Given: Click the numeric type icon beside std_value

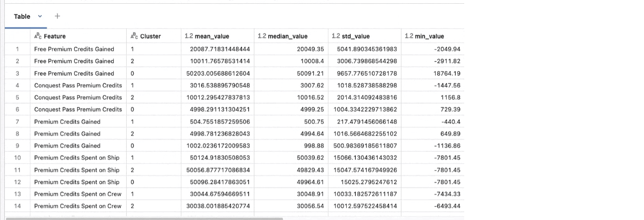Looking at the screenshot, I should pos(336,36).
